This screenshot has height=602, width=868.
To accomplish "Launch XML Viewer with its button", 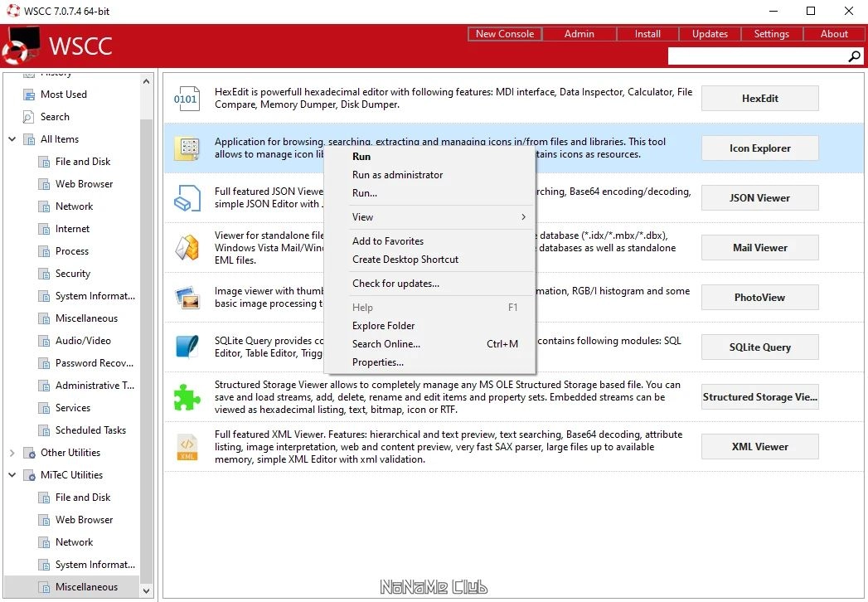I will pyautogui.click(x=759, y=446).
